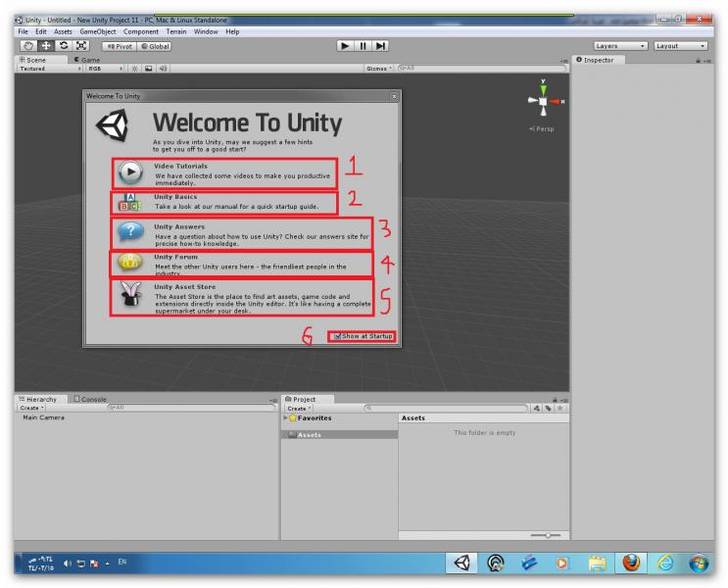Click the Scene view search field
This screenshot has width=728, height=588.
coord(482,69)
